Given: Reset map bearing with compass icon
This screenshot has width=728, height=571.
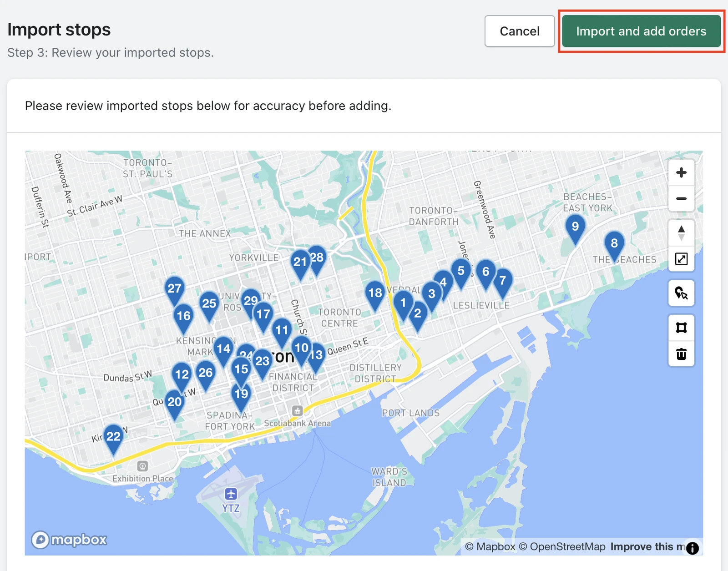Looking at the screenshot, I should click(681, 233).
